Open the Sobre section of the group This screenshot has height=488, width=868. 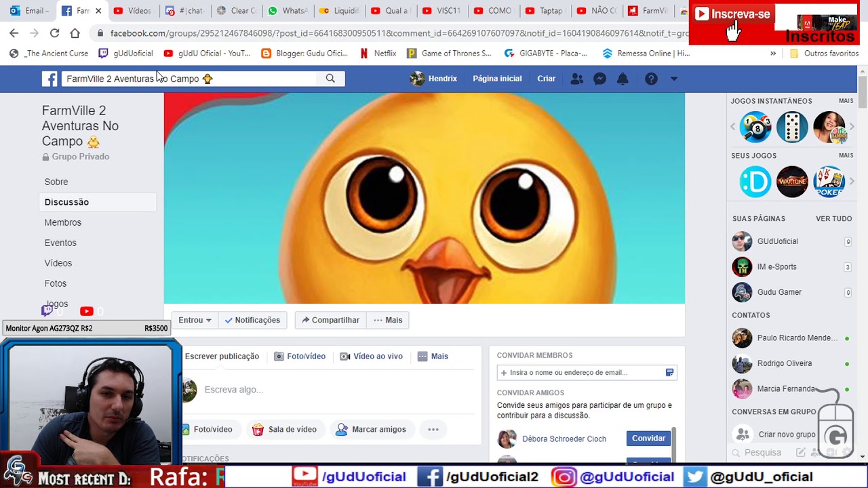coord(56,182)
